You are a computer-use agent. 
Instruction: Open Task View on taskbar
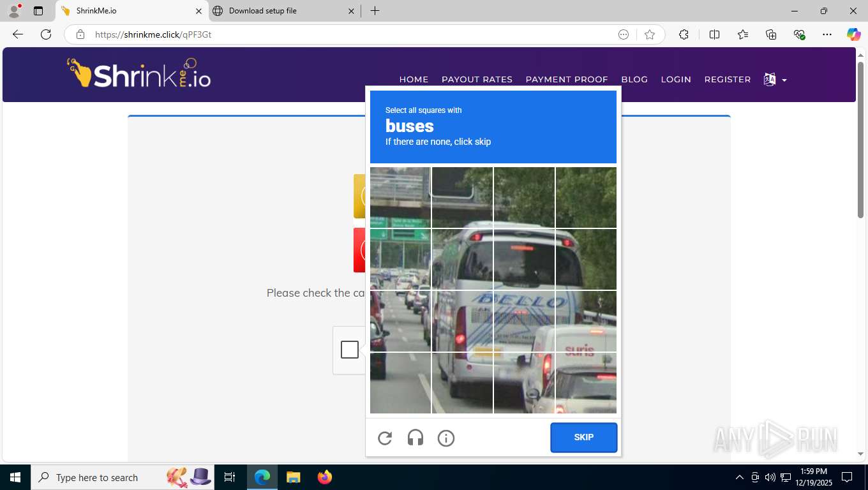point(230,477)
